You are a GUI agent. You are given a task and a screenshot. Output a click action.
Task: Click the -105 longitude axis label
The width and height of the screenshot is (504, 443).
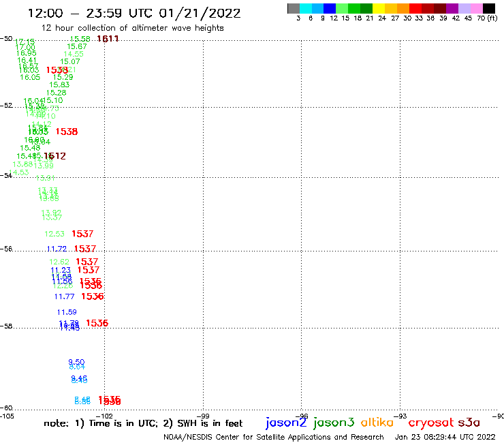pyautogui.click(x=7, y=416)
